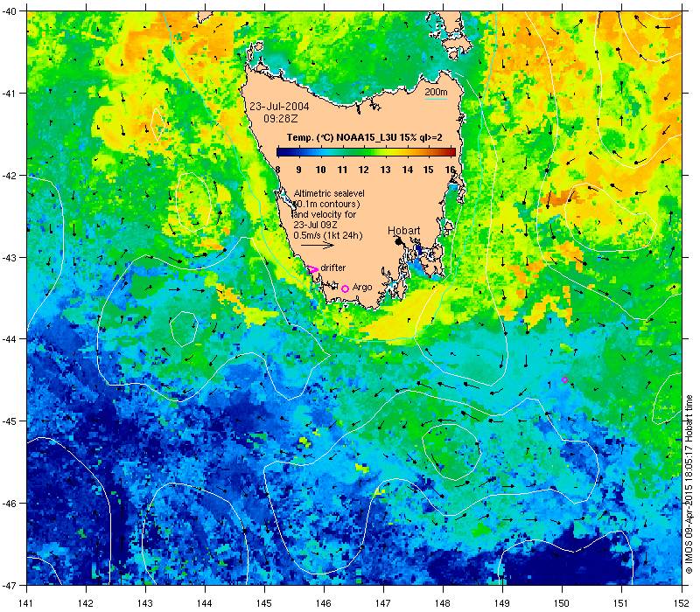This screenshot has width=700, height=612.
Task: Click the black Hobart location marker
Action: (x=398, y=241)
